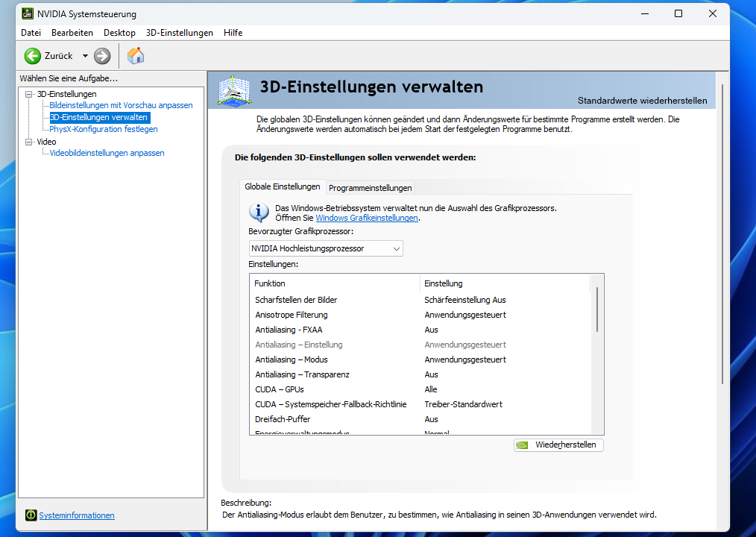This screenshot has height=537, width=756.
Task: Switch to the Programmeinstellungen tab
Action: 371,188
